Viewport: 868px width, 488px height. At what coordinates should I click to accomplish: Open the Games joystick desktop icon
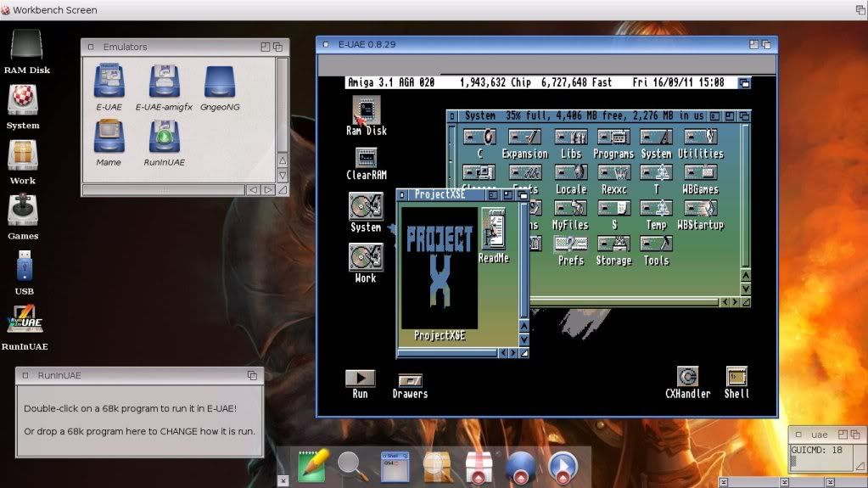23,210
